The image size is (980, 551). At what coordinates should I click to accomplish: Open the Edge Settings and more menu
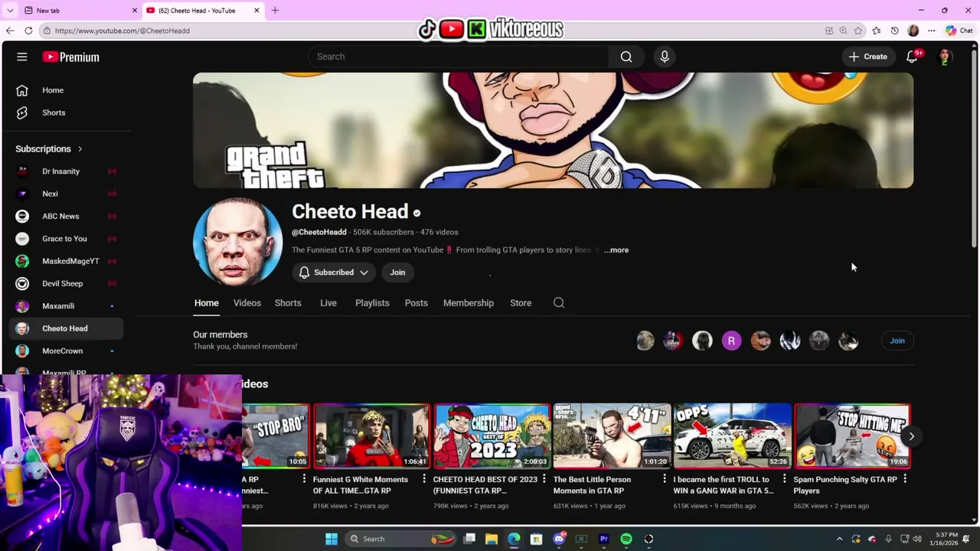(931, 31)
